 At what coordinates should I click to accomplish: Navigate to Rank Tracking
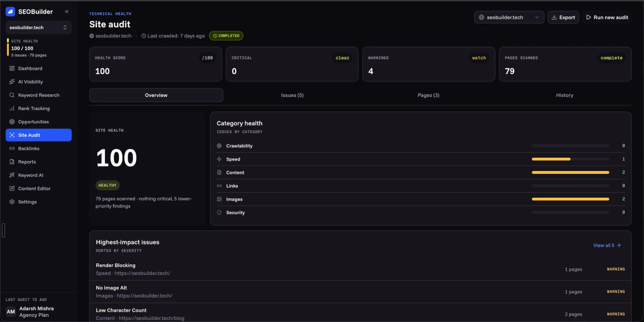tap(39, 108)
